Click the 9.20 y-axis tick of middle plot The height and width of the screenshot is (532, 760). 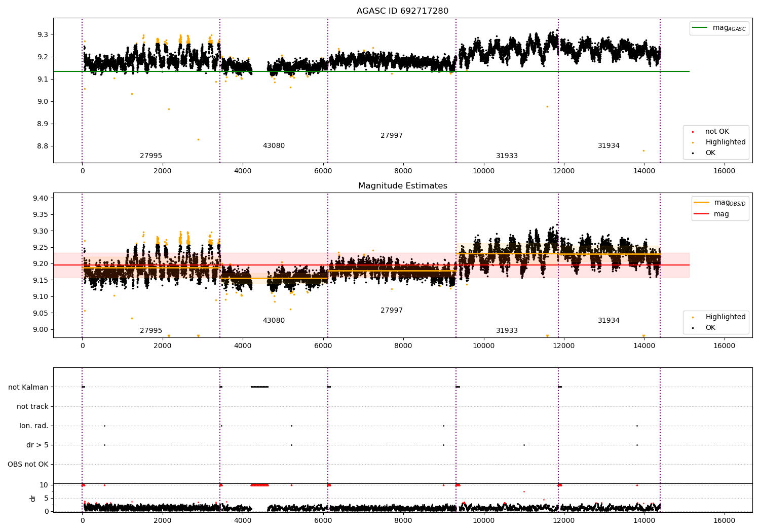pos(41,264)
